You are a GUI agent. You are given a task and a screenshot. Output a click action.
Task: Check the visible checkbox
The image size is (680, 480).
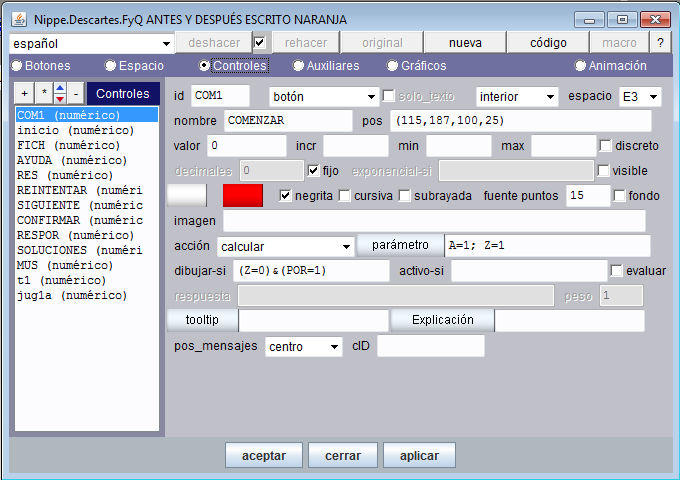coord(603,170)
